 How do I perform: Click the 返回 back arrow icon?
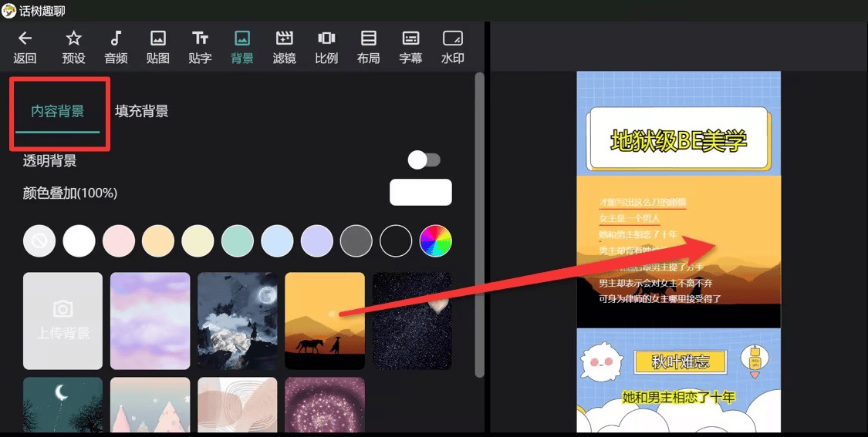(x=25, y=39)
